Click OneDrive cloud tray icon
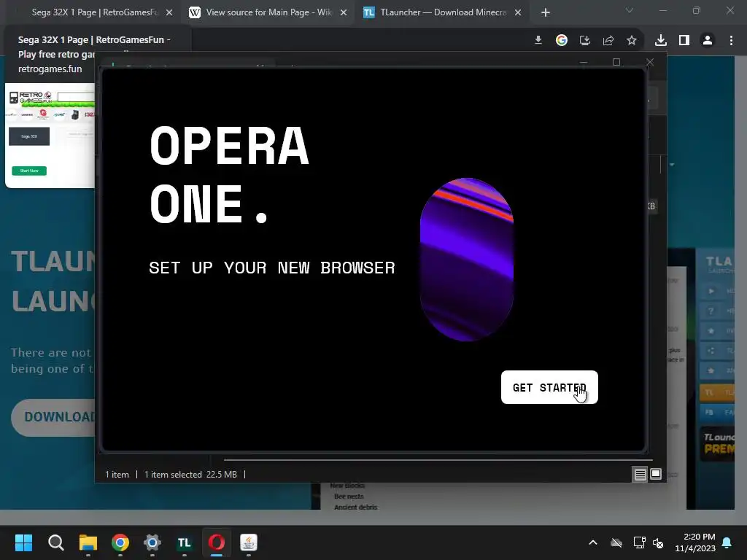Screen dimensions: 747x560 pyautogui.click(x=616, y=542)
